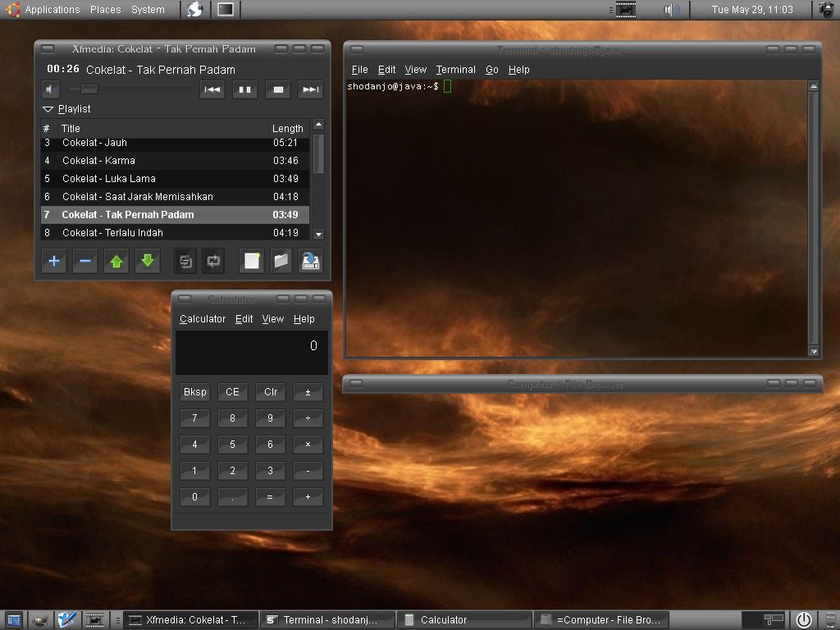The image size is (840, 630).
Task: Click the multiply button in Calculator
Action: pos(308,445)
